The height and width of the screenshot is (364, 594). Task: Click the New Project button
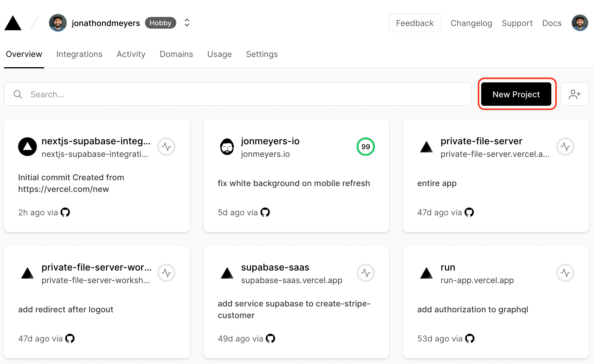(x=516, y=94)
